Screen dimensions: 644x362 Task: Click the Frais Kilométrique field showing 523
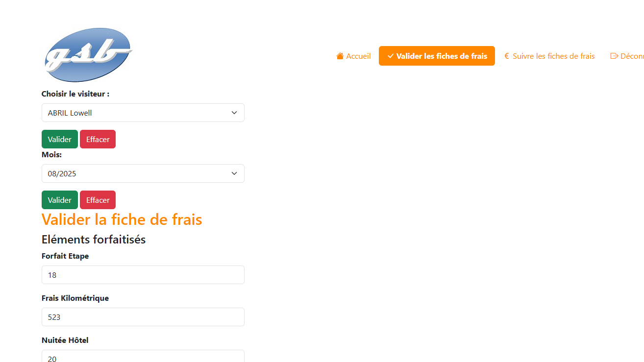tap(143, 317)
